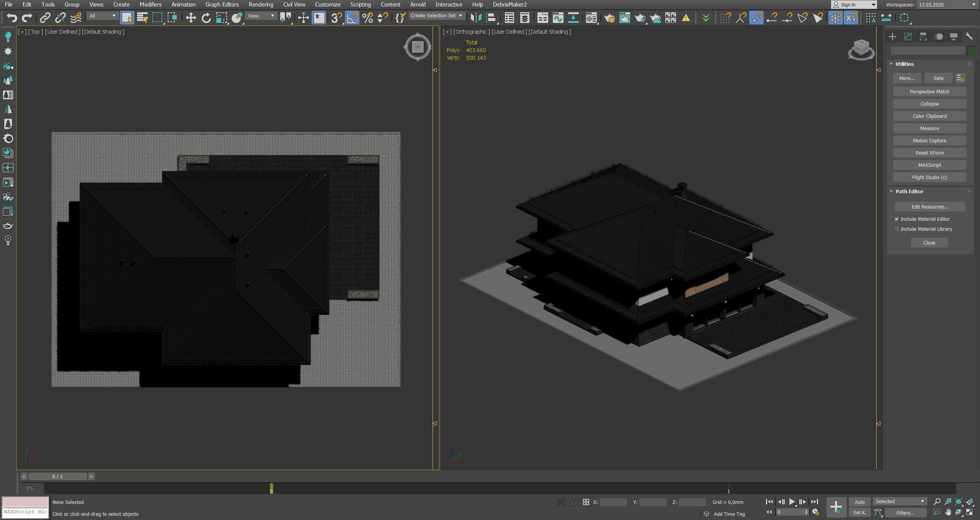Click the yellow warning triangle icon
Screen dimensions: 980x520
tap(686, 18)
